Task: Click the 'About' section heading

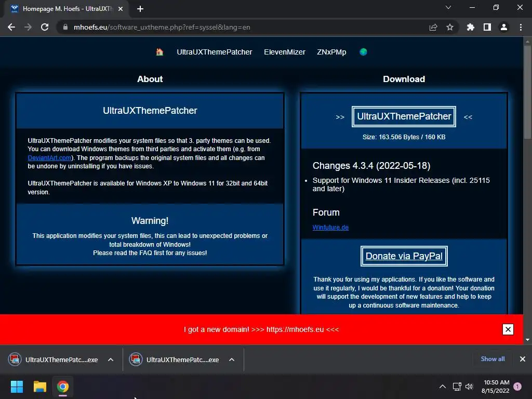Action: pos(150,79)
